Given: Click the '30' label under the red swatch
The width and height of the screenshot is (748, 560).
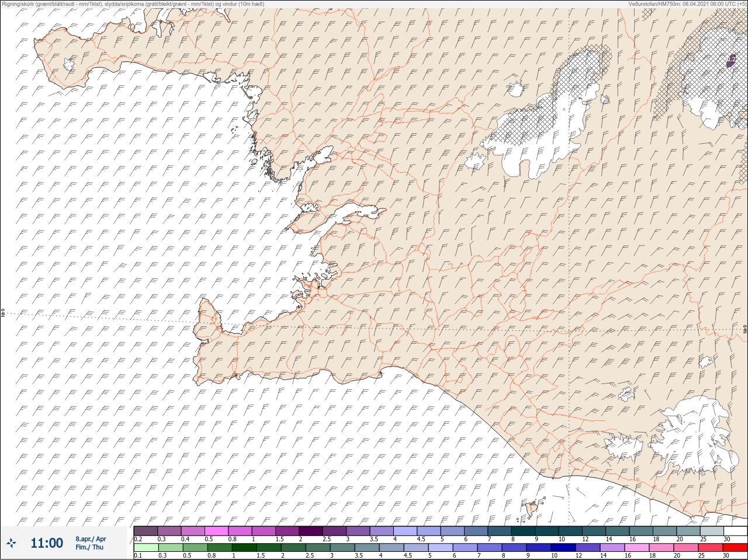Looking at the screenshot, I should (726, 556).
